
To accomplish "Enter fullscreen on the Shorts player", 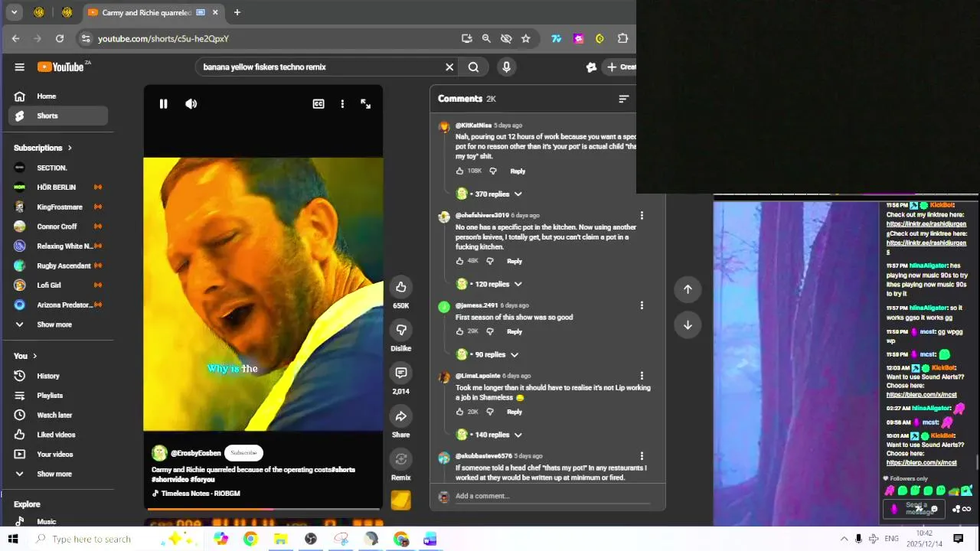I will pyautogui.click(x=366, y=104).
